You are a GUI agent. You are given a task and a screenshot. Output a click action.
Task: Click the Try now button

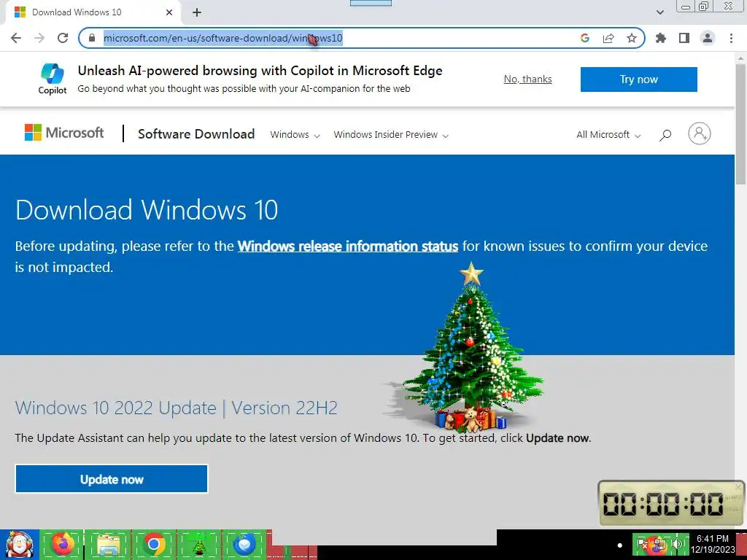coord(639,79)
